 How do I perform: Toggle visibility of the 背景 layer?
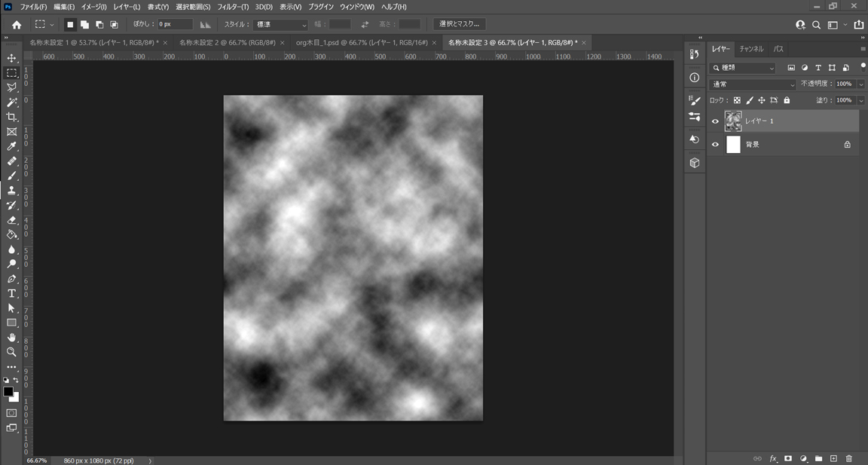715,145
